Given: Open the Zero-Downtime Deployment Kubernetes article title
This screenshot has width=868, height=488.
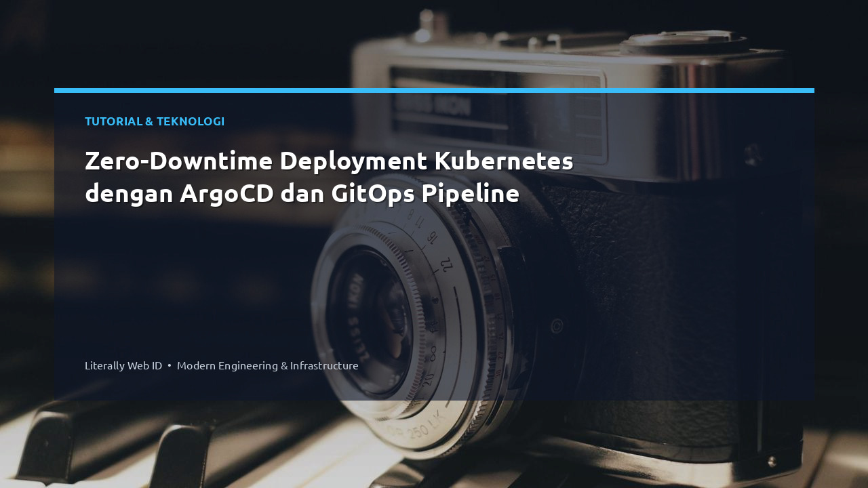Looking at the screenshot, I should 329,177.
